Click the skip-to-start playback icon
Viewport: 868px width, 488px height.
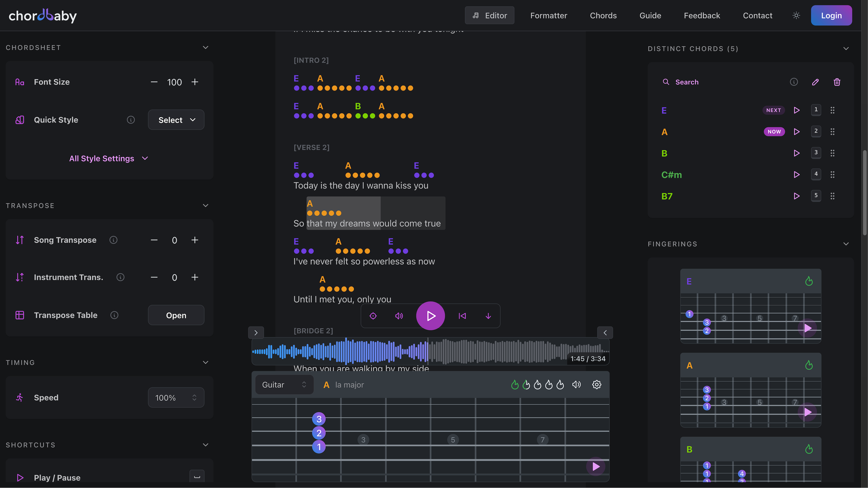[462, 316]
